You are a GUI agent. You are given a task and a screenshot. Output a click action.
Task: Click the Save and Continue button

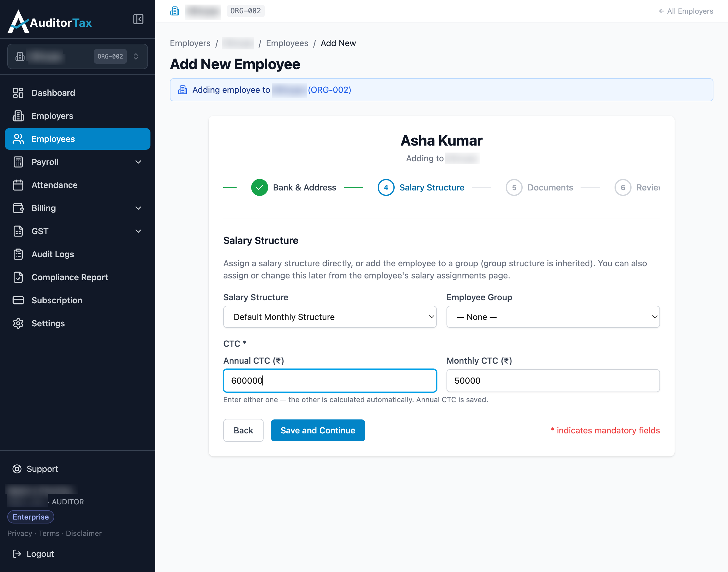click(x=318, y=430)
